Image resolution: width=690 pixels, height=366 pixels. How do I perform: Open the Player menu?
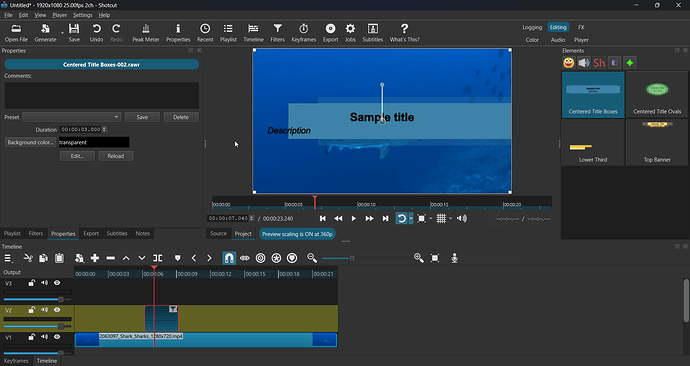pos(59,15)
